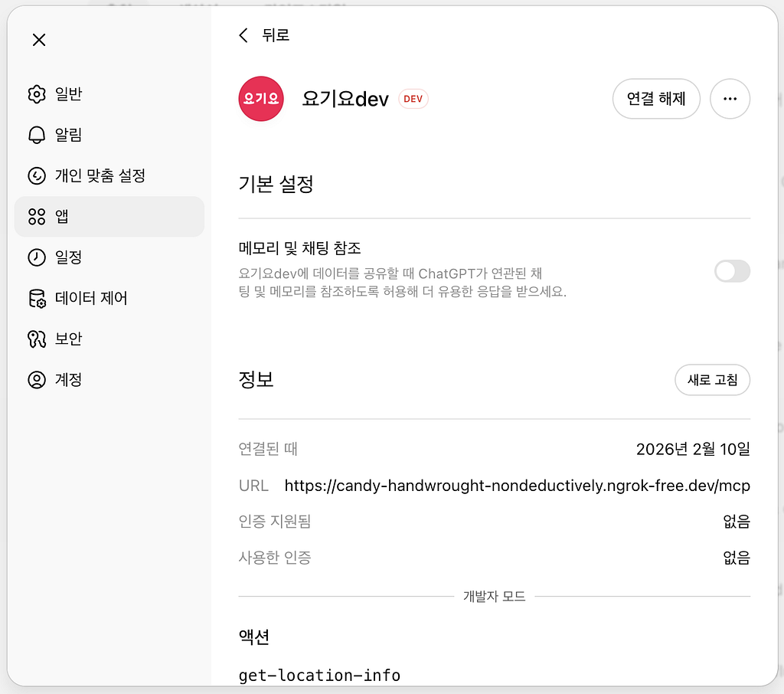
Task: Click the 개인 맞춤 설정 personalization icon
Action: 37,175
